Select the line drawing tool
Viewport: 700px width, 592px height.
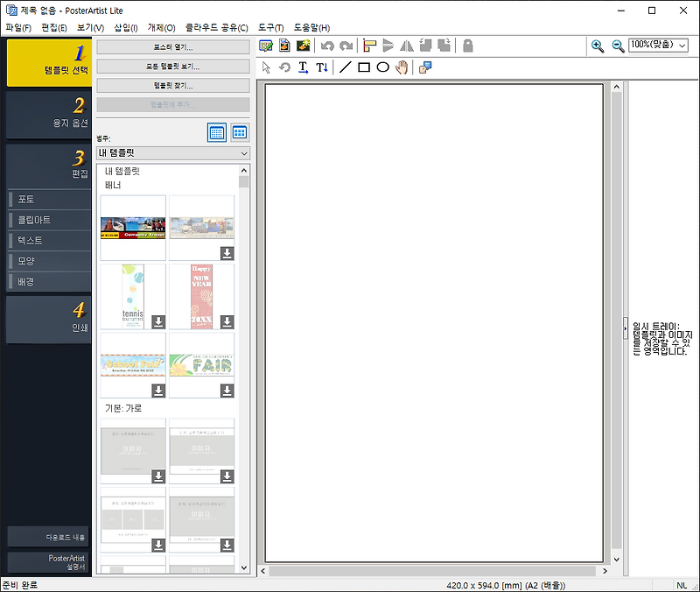pyautogui.click(x=345, y=67)
